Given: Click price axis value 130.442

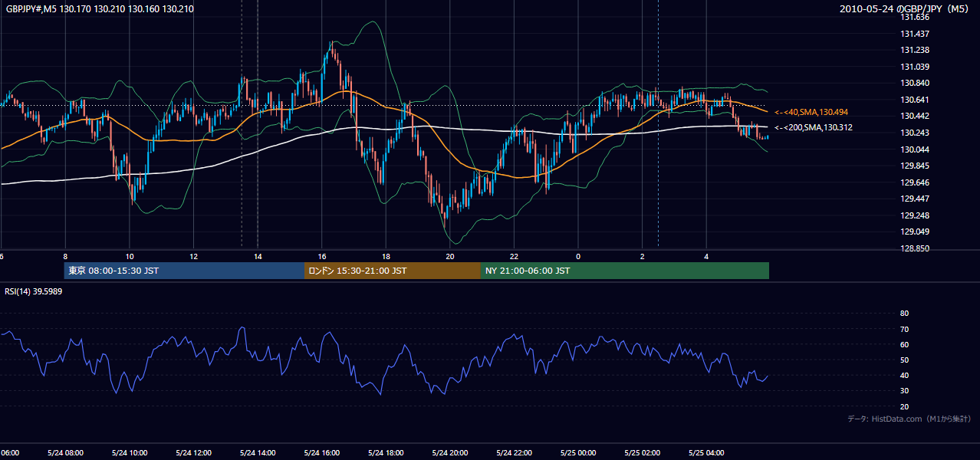Looking at the screenshot, I should coord(915,116).
